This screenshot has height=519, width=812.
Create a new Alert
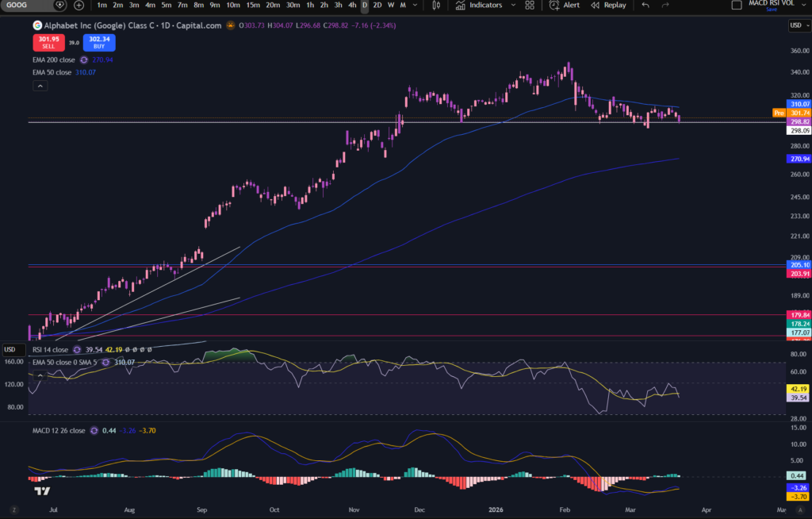click(565, 6)
